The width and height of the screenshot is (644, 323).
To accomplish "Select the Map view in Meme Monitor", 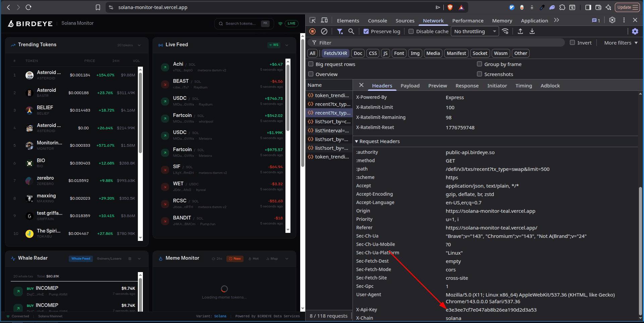I will [x=272, y=259].
